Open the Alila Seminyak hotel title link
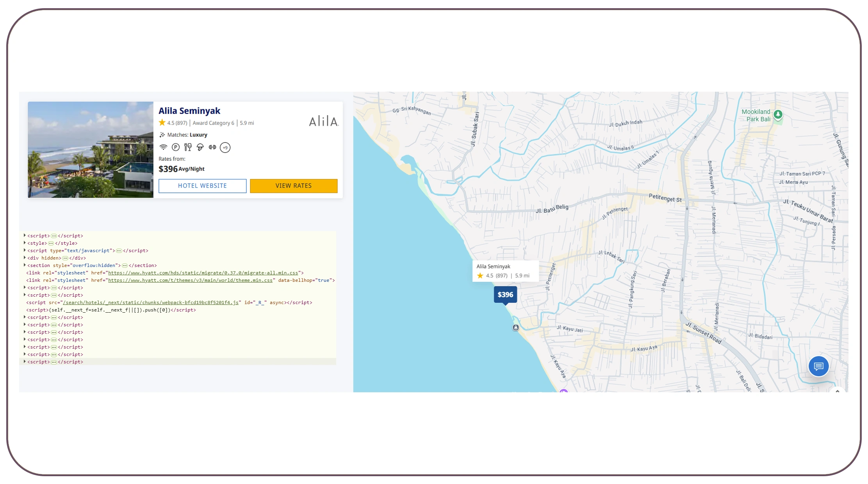The image size is (868, 484). coord(189,111)
